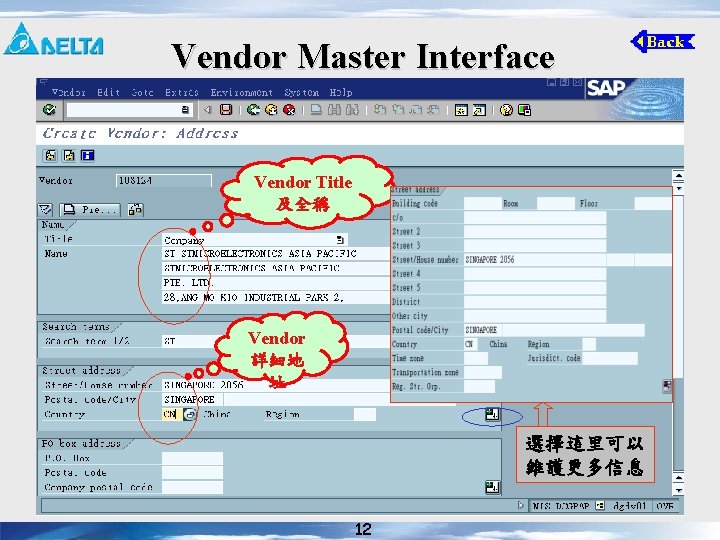Click the Room field in enlarged panel
Viewport: 720px width, 540px height.
pos(556,203)
